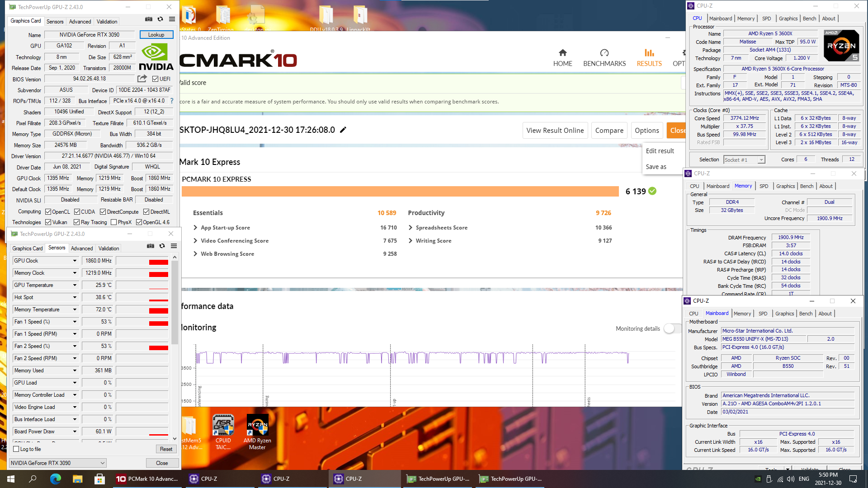Open the CPU-Z Socket #1 selection dropdown

click(744, 160)
